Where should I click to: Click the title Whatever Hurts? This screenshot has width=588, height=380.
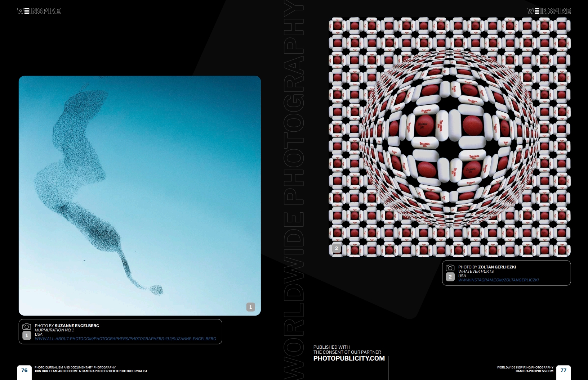click(x=476, y=271)
